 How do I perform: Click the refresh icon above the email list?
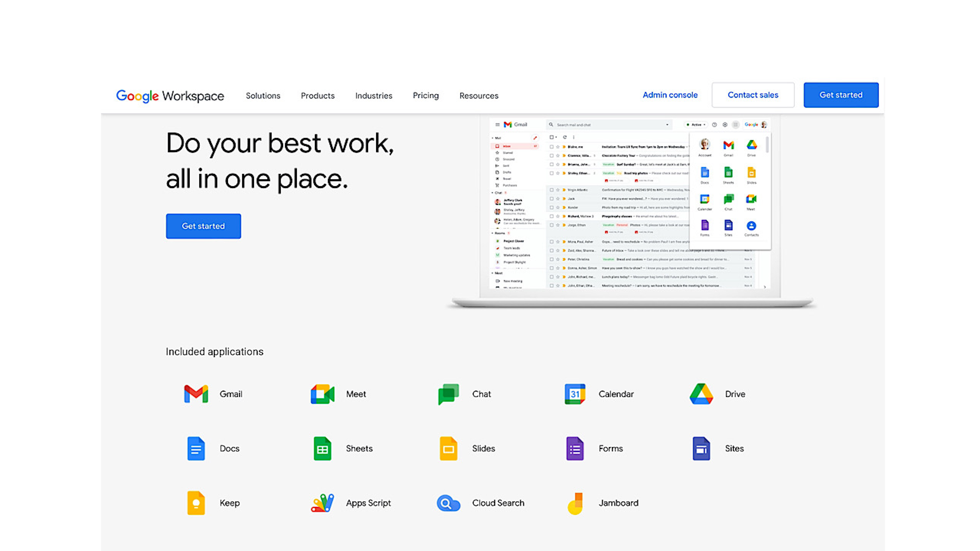[x=565, y=137]
